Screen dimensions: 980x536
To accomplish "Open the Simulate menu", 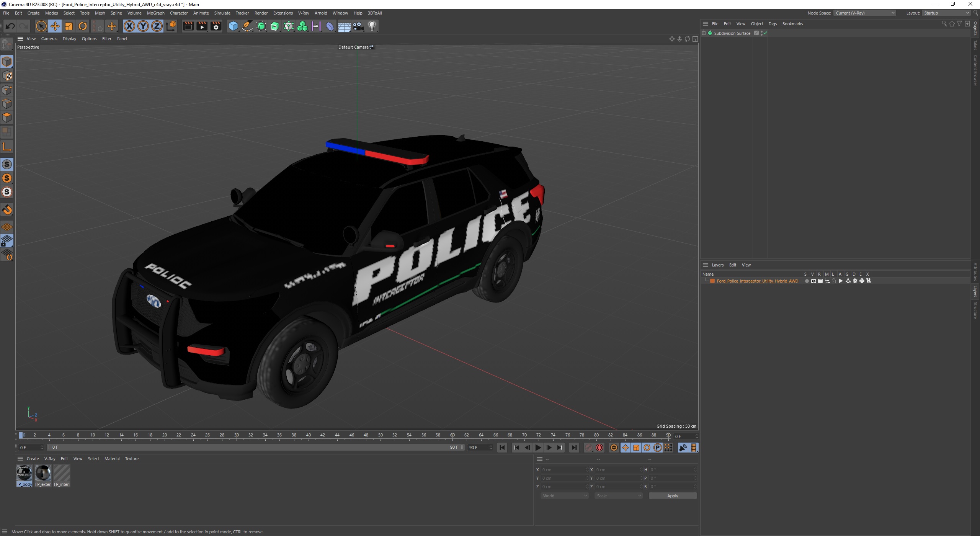I will click(222, 13).
